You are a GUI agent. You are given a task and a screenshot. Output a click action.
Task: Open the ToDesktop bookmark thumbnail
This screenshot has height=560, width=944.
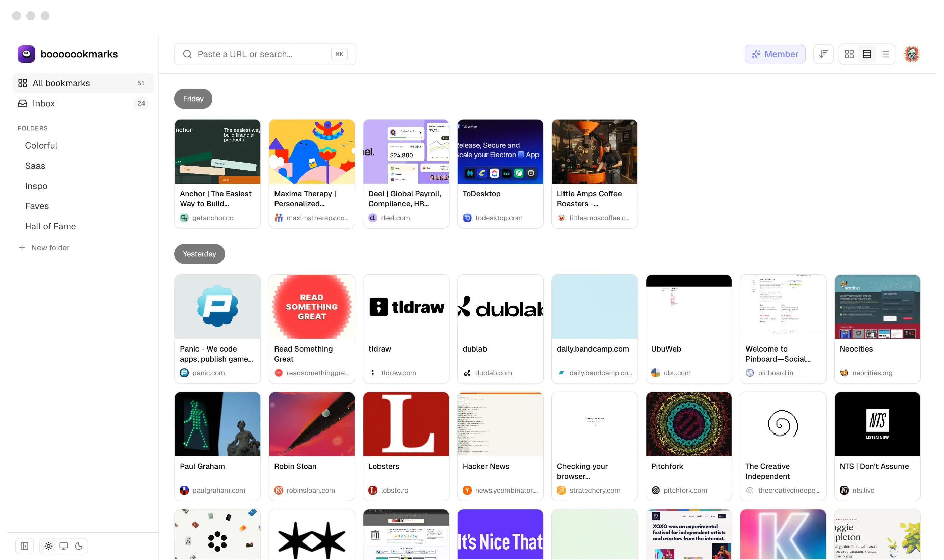pyautogui.click(x=500, y=152)
